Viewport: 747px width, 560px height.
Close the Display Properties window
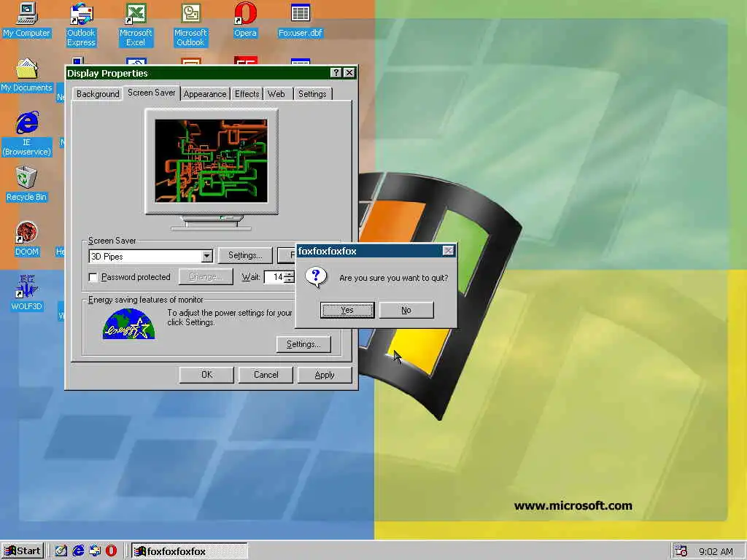pyautogui.click(x=349, y=72)
